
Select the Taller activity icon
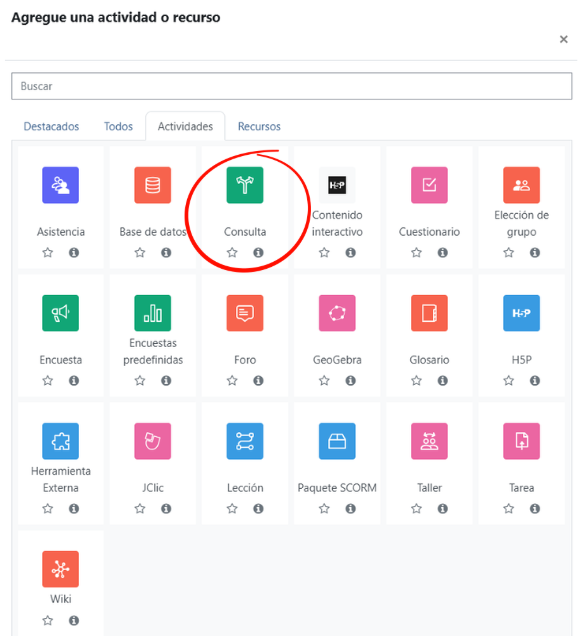click(429, 441)
